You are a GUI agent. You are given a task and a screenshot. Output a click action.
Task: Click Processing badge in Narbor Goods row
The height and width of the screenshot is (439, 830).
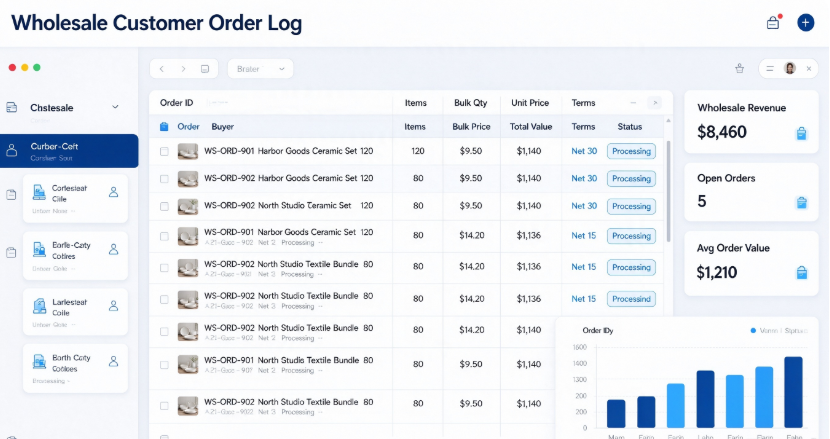click(x=631, y=236)
